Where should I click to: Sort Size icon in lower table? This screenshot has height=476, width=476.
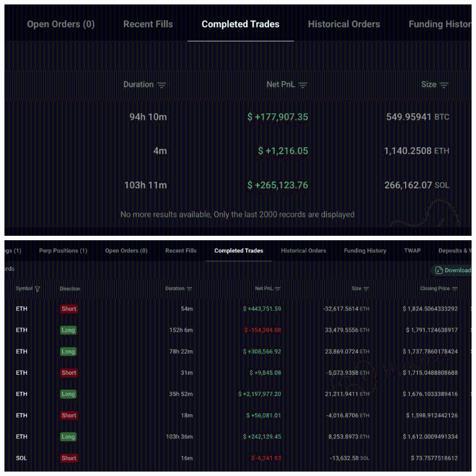tap(366, 289)
